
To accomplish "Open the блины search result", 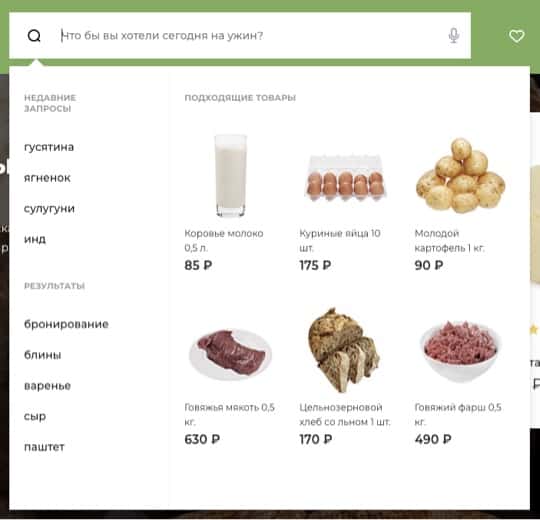I will (x=43, y=355).
